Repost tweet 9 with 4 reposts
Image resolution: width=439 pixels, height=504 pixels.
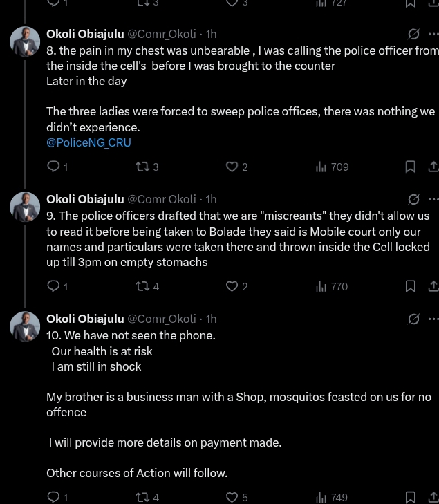142,286
